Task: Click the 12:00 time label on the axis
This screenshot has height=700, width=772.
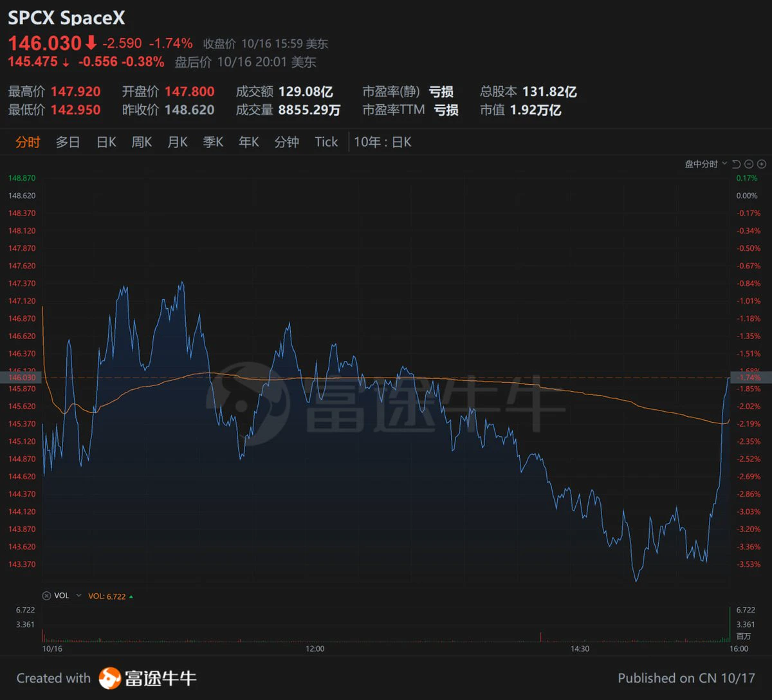Action: (315, 649)
